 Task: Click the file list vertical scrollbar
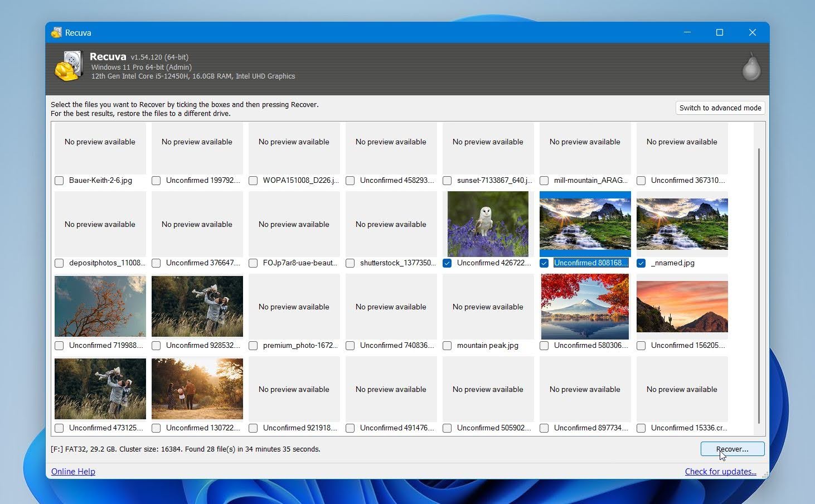(759, 285)
